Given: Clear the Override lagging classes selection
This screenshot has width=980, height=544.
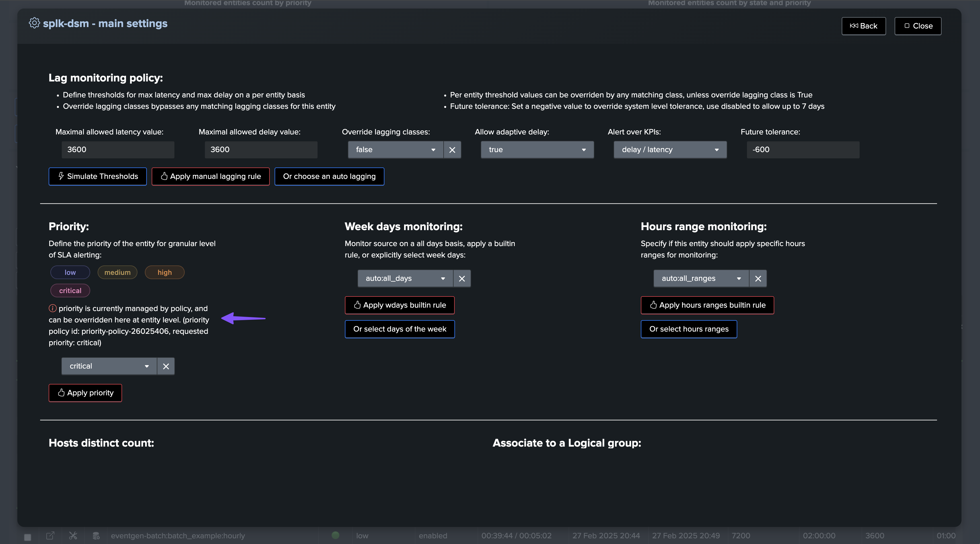Looking at the screenshot, I should [452, 150].
